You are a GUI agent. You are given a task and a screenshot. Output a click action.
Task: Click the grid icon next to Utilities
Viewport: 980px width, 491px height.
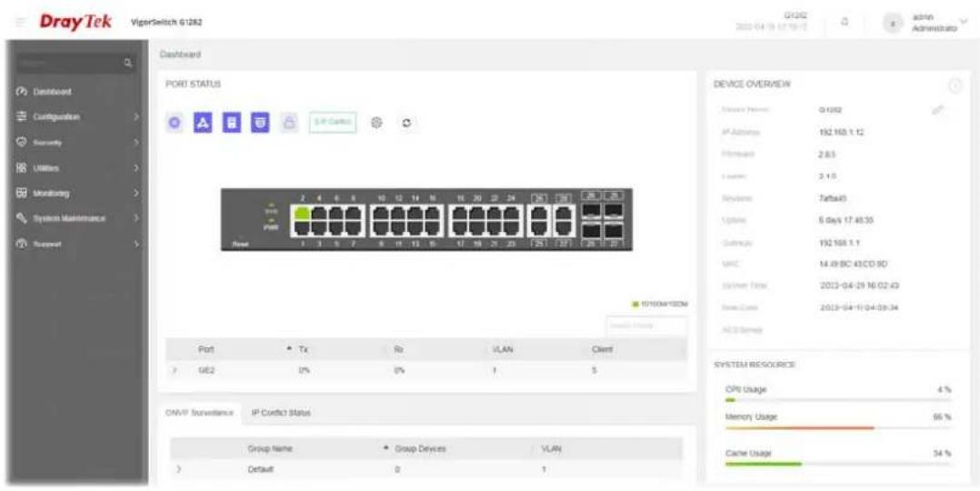click(20, 168)
